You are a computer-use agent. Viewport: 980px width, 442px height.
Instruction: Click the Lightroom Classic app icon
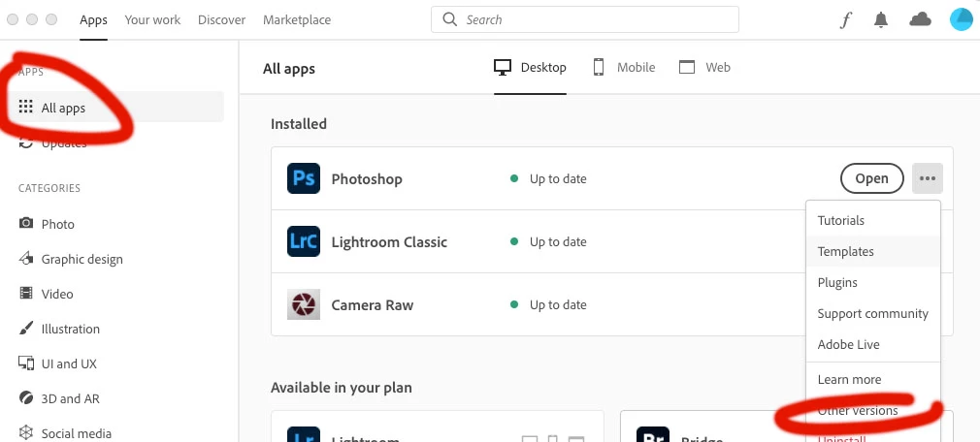tap(304, 241)
